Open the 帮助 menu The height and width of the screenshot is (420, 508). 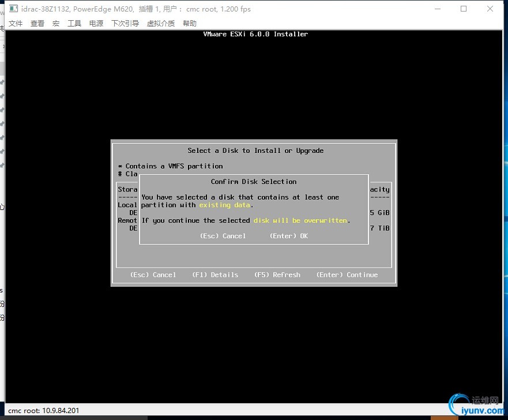[190, 23]
